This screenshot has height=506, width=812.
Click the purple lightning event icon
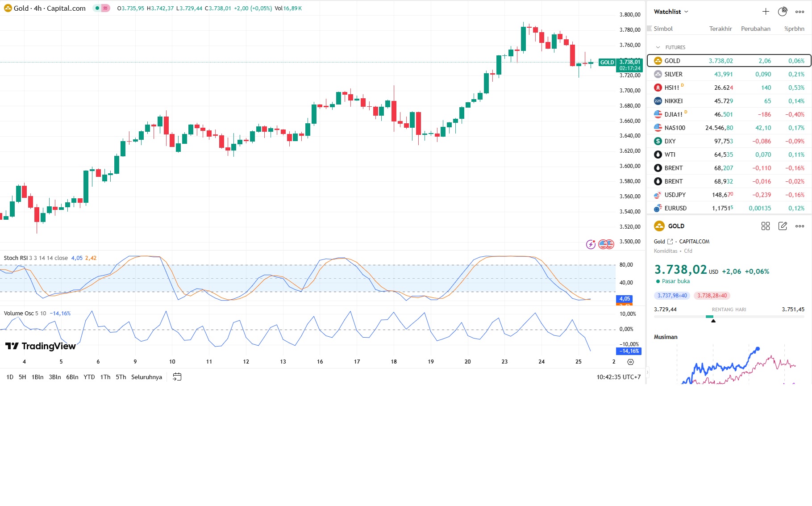pyautogui.click(x=591, y=244)
